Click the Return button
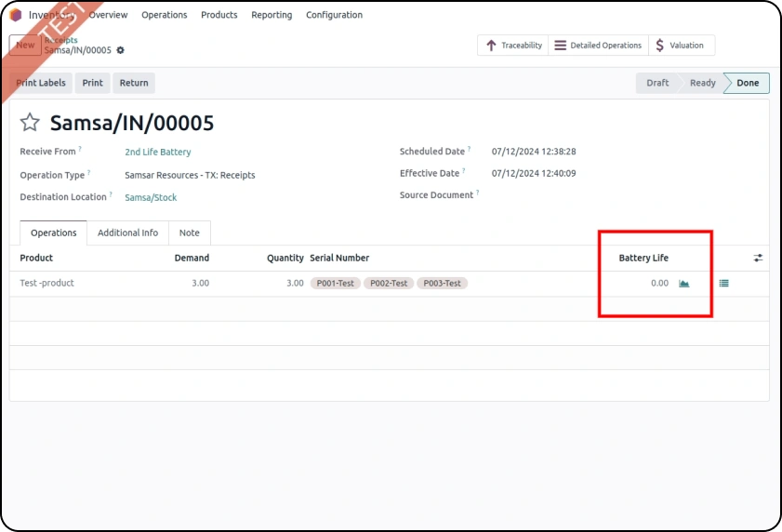Image resolution: width=782 pixels, height=532 pixels. coord(134,83)
